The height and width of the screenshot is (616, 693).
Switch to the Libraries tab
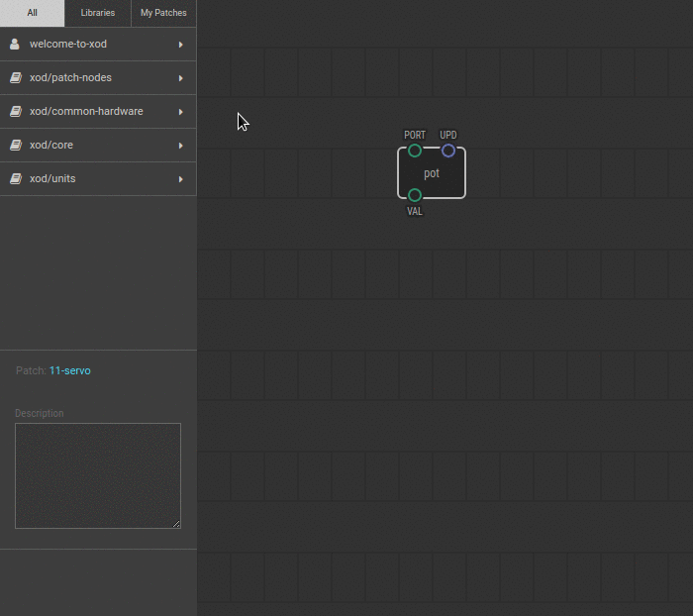[x=97, y=13]
